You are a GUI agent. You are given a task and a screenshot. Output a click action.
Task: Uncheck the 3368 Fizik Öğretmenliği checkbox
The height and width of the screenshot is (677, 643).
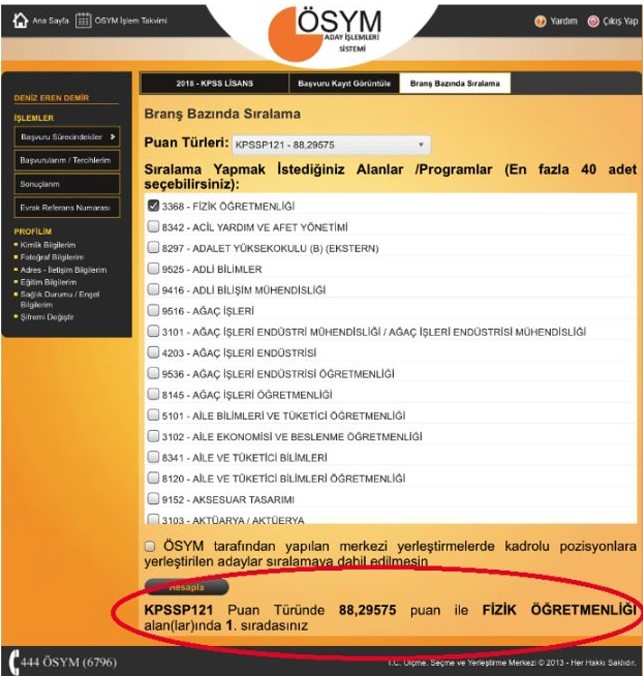[154, 205]
